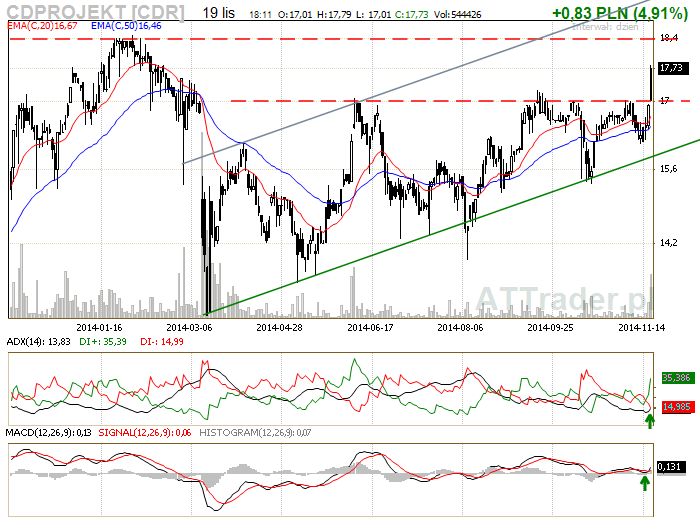Click the SIGNAL(12,26,9): 0,06 label

tap(145, 433)
